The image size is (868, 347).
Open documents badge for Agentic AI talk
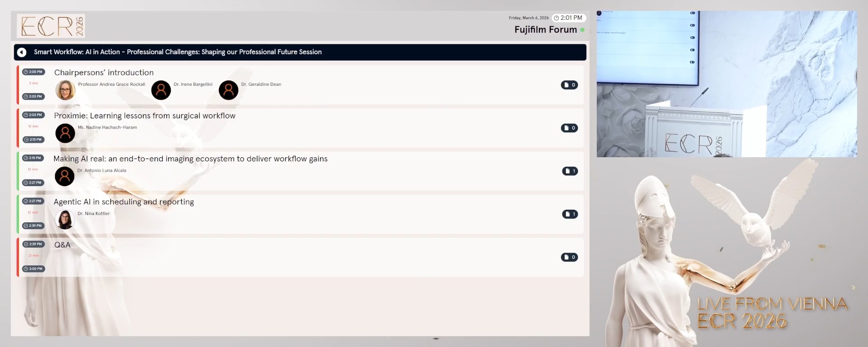click(x=570, y=214)
